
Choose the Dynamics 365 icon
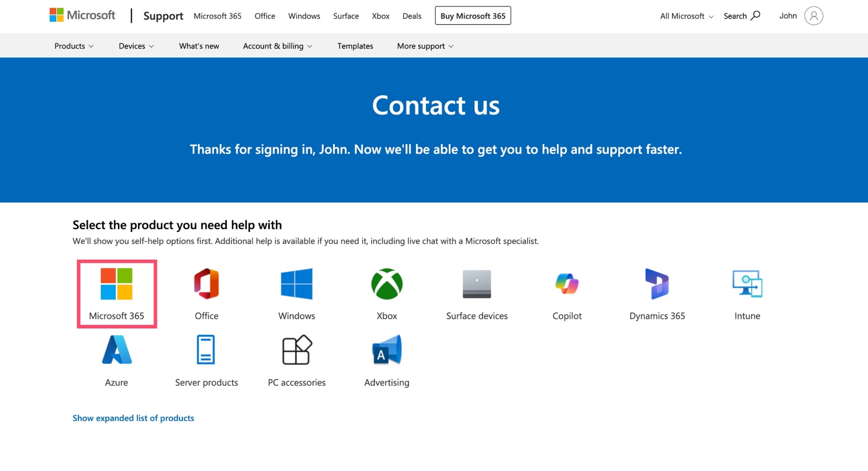click(657, 284)
